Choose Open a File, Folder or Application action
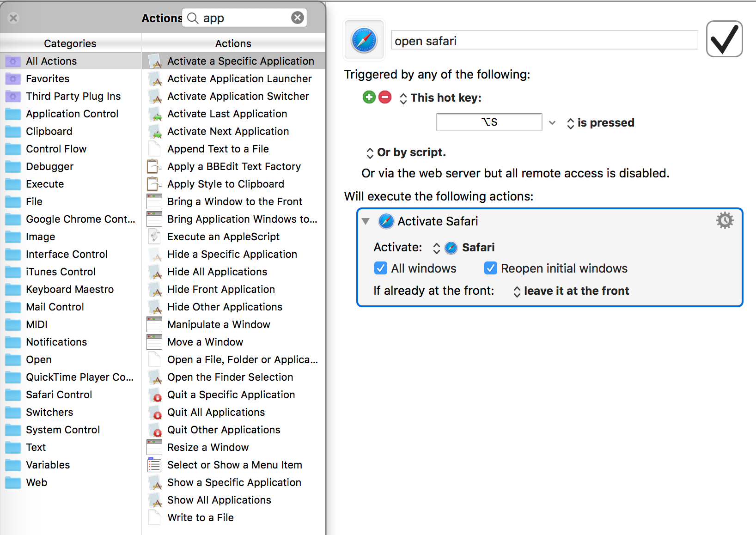The height and width of the screenshot is (535, 756). (x=233, y=359)
